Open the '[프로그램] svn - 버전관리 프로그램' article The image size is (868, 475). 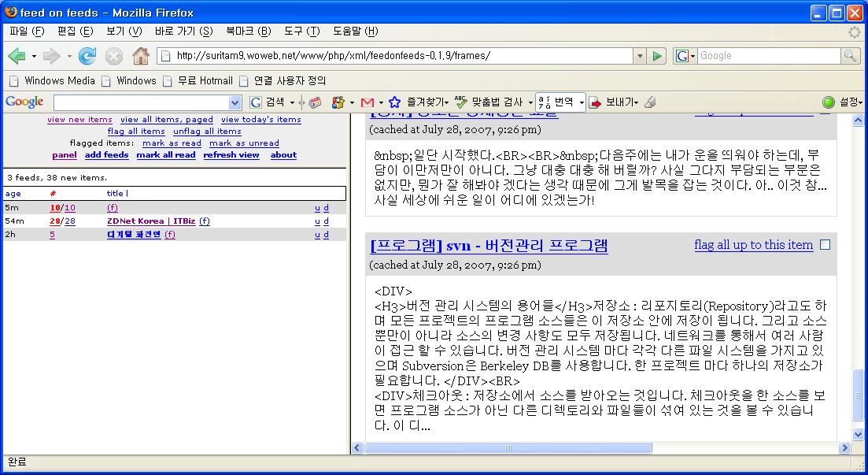(x=489, y=245)
